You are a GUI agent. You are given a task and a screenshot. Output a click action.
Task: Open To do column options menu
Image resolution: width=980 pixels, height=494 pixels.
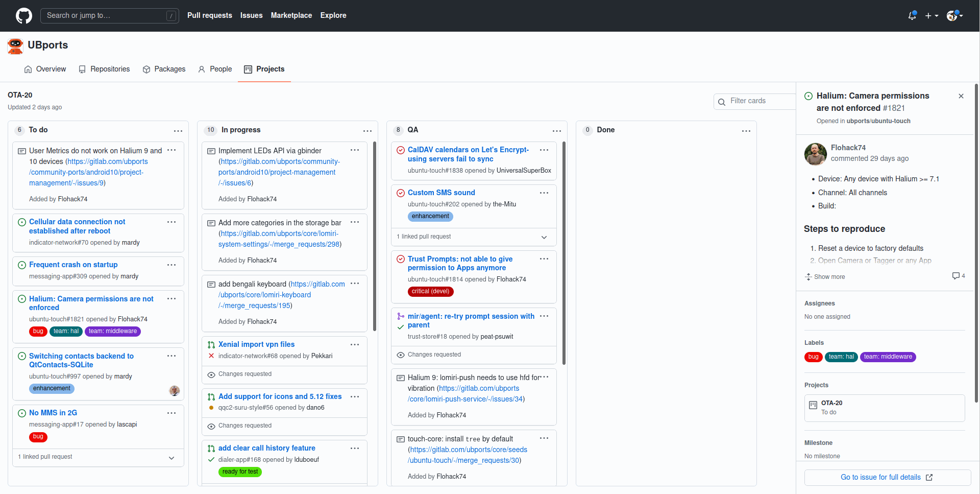coord(178,131)
